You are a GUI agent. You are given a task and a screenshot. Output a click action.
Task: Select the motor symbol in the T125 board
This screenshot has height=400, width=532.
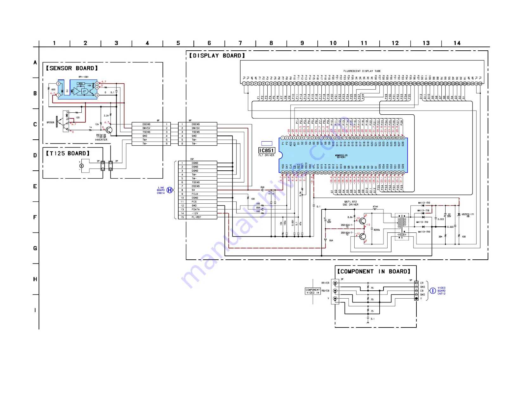click(81, 166)
